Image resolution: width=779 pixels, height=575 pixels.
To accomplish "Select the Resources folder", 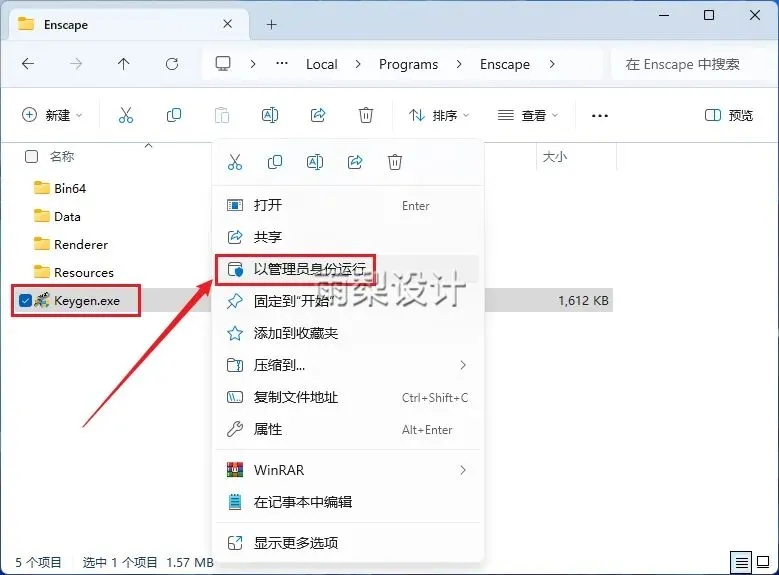I will [x=74, y=272].
